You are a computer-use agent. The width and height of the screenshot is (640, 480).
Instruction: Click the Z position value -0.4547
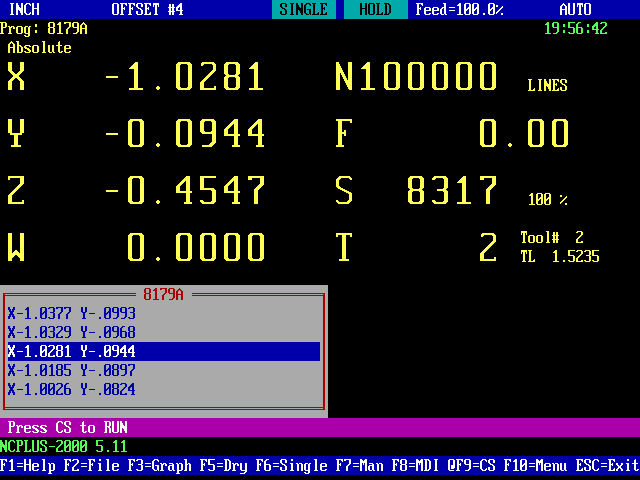pos(185,190)
